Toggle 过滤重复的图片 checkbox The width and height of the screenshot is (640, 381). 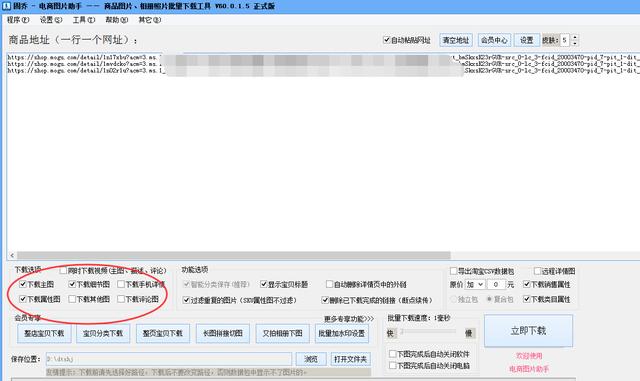point(186,300)
